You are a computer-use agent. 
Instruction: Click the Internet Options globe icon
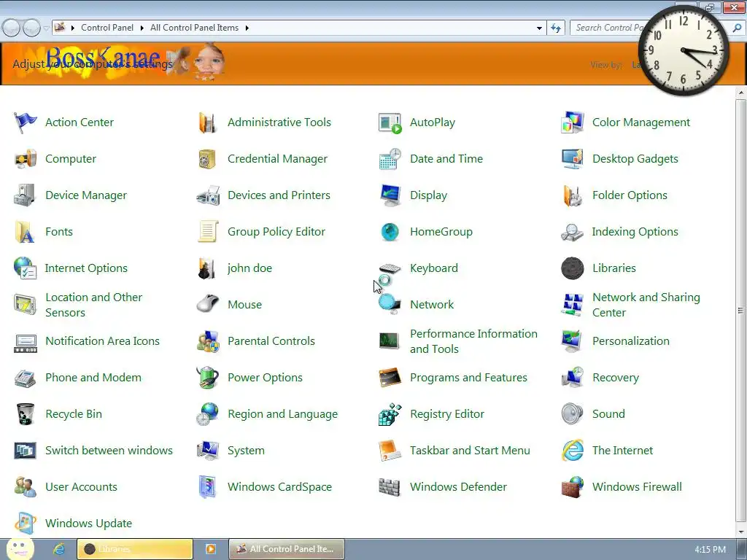[25, 268]
